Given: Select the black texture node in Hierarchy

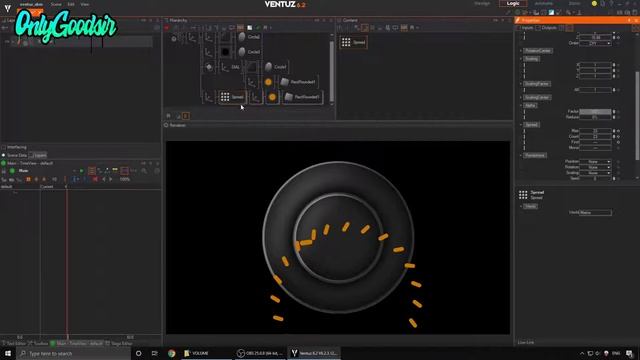Looking at the screenshot, I should (x=225, y=52).
